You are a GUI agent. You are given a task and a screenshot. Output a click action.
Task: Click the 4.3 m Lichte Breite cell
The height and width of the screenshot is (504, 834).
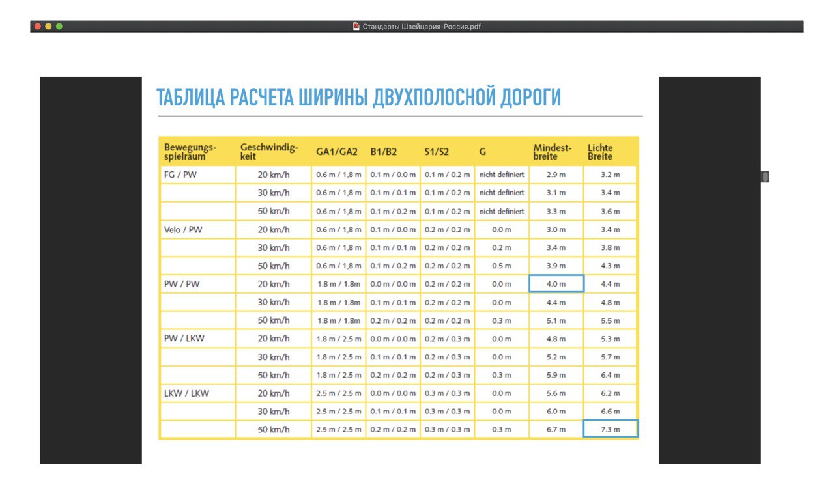pyautogui.click(x=611, y=266)
